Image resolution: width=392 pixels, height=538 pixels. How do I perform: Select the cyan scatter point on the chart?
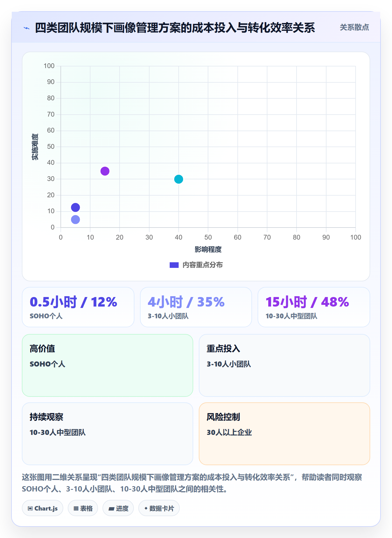(179, 179)
